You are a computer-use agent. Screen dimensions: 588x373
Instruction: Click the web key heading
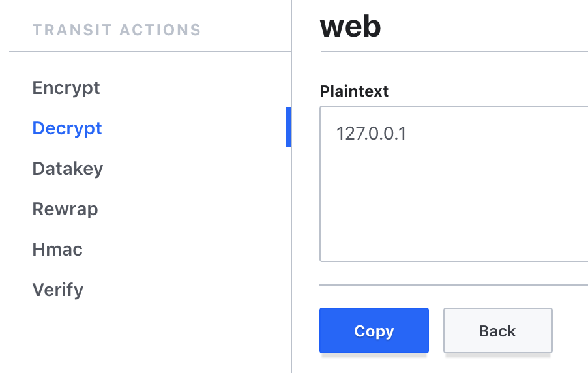tap(350, 26)
